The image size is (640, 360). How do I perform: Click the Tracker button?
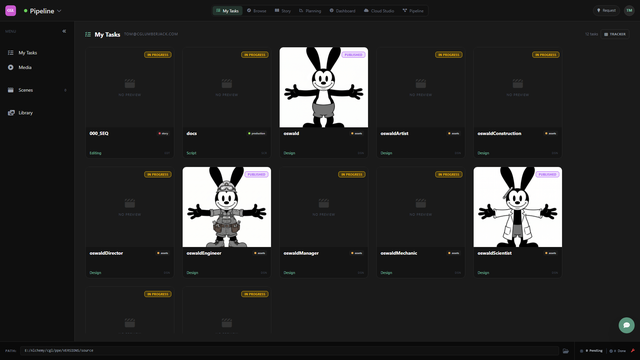pyautogui.click(x=615, y=34)
